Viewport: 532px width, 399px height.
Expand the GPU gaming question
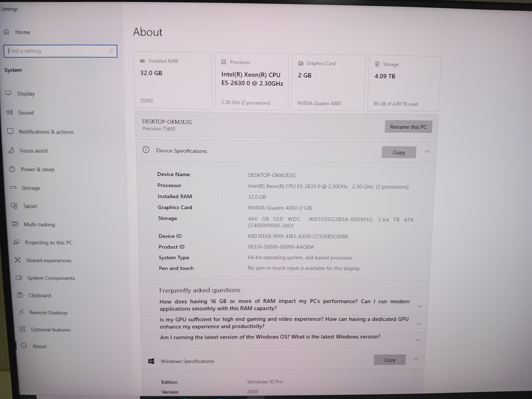point(419,324)
